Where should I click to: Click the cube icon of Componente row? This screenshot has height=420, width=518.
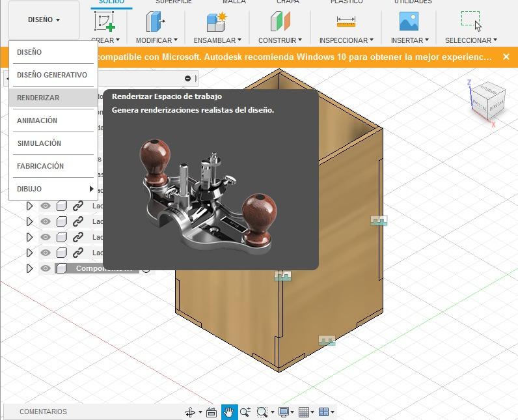61,268
